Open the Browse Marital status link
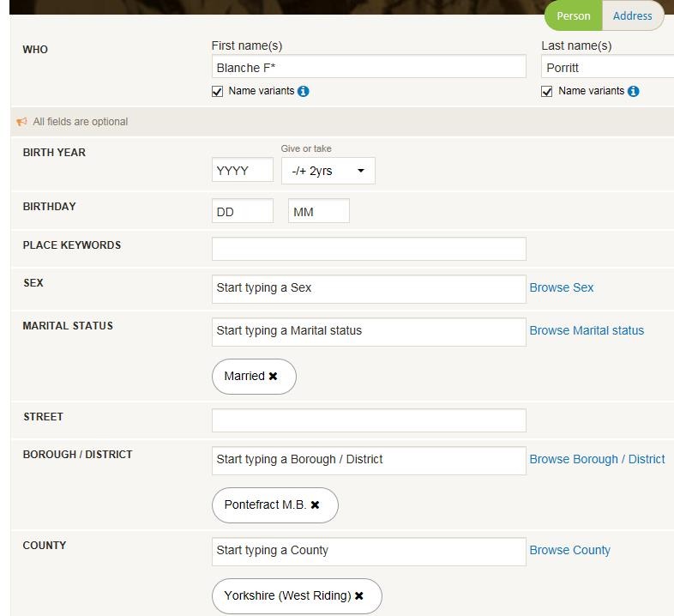Viewport: 674px width, 616px height. [x=587, y=330]
